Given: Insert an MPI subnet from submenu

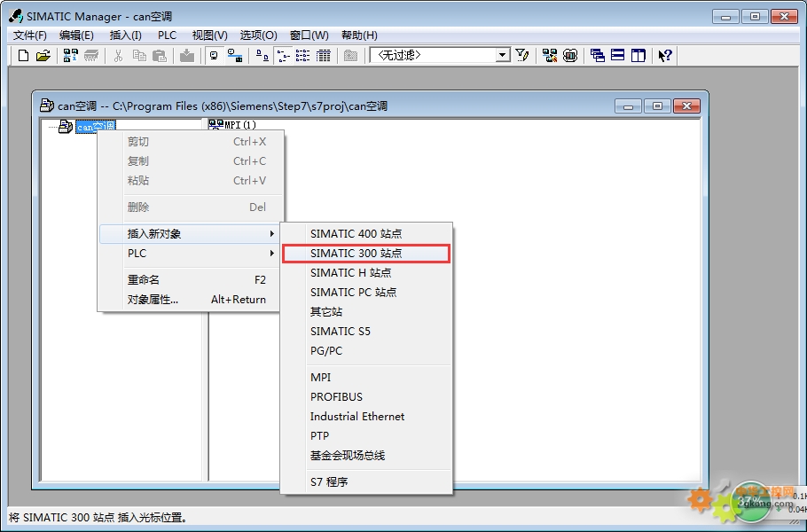Looking at the screenshot, I should [366, 377].
